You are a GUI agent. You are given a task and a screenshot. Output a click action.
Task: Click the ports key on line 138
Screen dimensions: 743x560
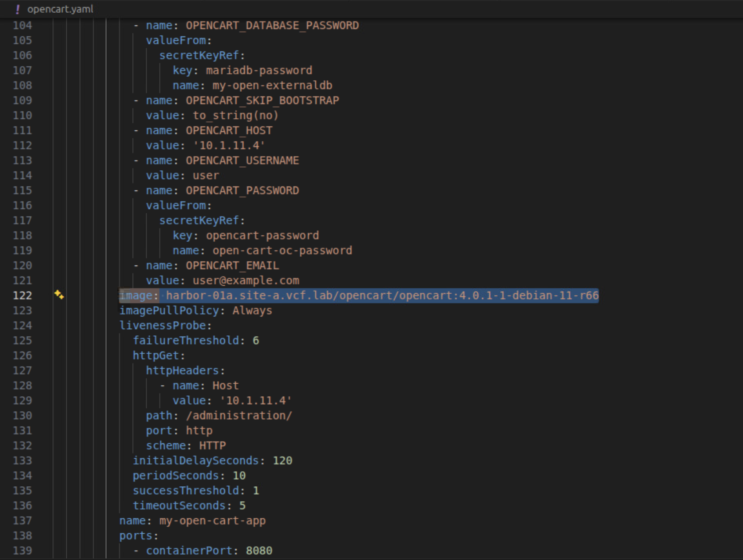point(136,535)
